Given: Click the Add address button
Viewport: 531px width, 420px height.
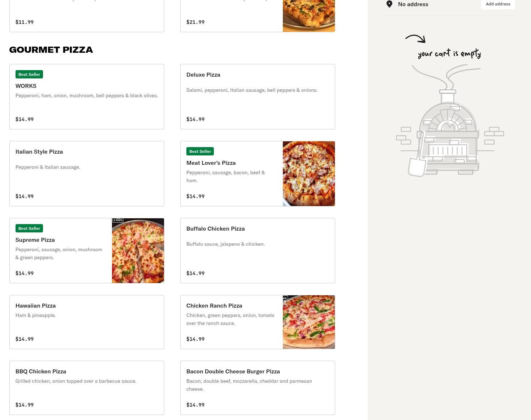Looking at the screenshot, I should point(498,4).
